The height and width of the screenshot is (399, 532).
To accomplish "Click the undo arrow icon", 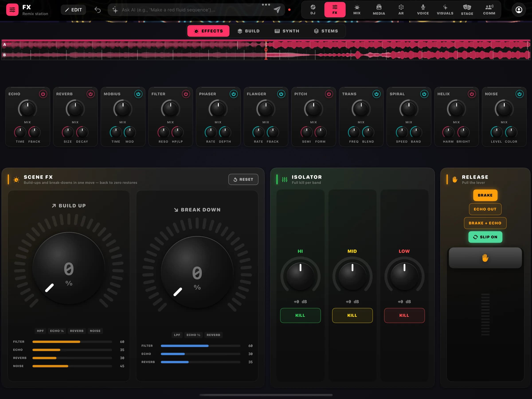I will (x=97, y=10).
